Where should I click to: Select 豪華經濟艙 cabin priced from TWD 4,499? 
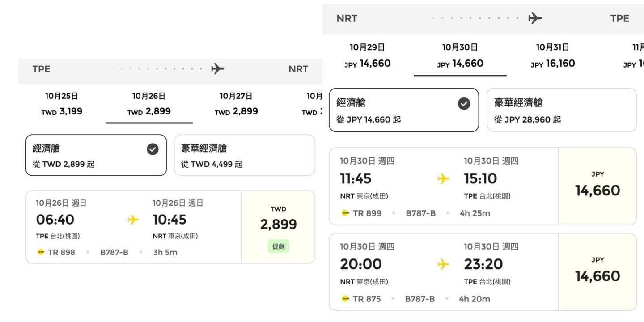(244, 155)
